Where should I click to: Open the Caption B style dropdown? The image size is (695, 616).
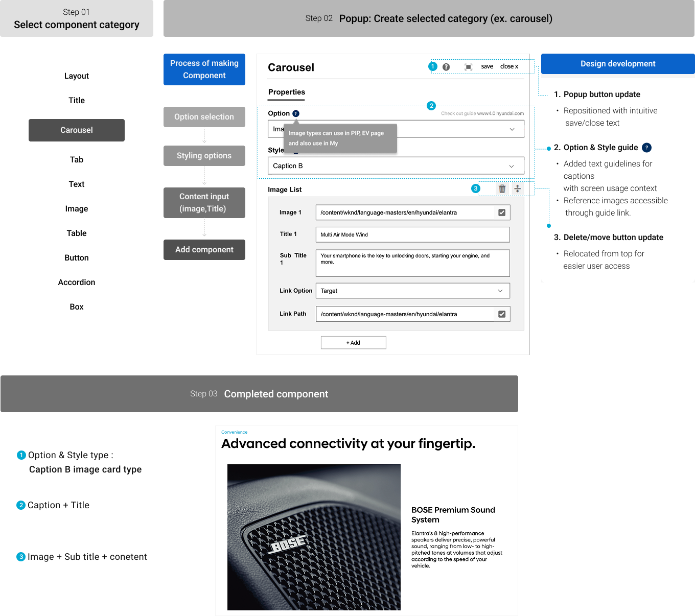[x=512, y=166]
